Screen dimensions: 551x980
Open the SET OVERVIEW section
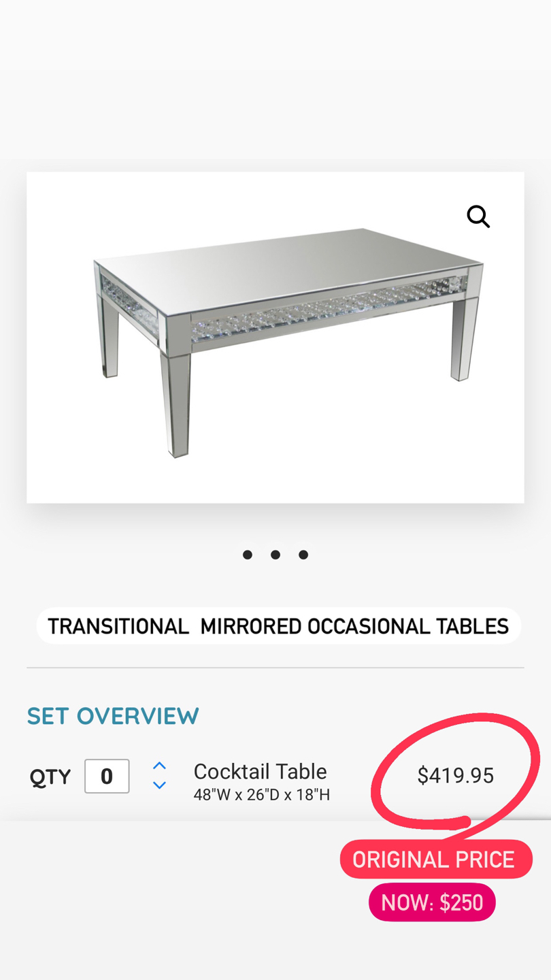tap(113, 715)
